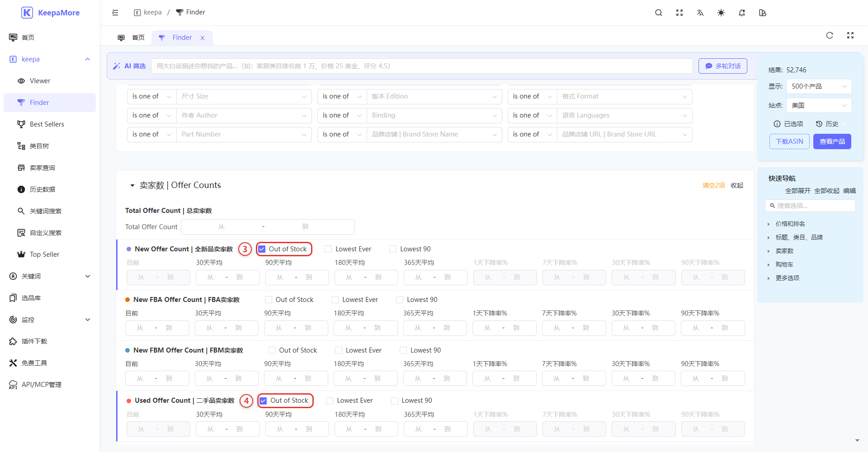Viewport: 868px width, 452px height.
Task: Click the 查看产品 button
Action: [832, 141]
